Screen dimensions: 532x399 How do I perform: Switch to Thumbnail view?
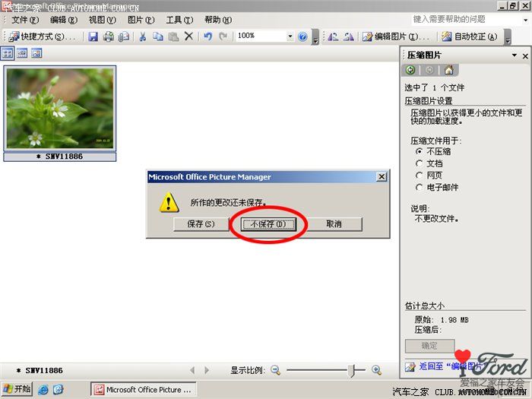[7, 53]
